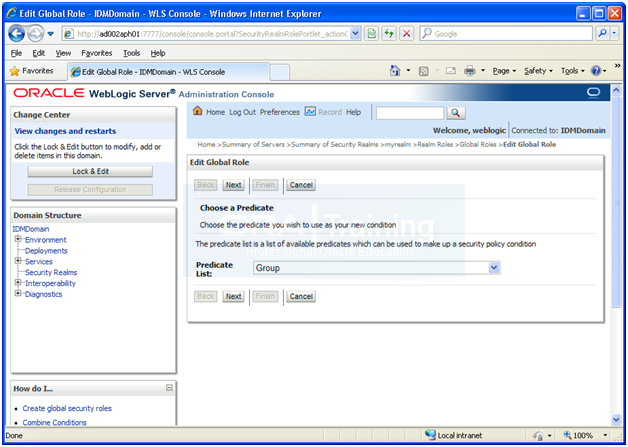Image resolution: width=628 pixels, height=447 pixels.
Task: Open the search provider dropdown arrow
Action: tap(615, 34)
